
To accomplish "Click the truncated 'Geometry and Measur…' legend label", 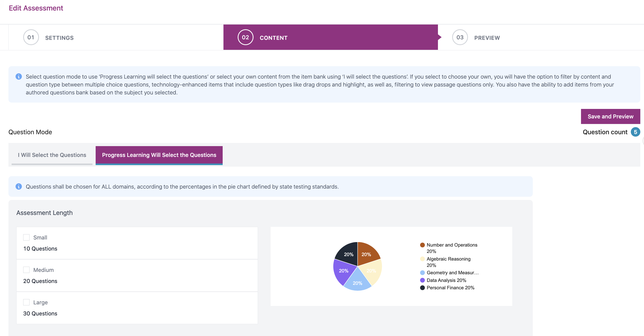I will coord(452,273).
